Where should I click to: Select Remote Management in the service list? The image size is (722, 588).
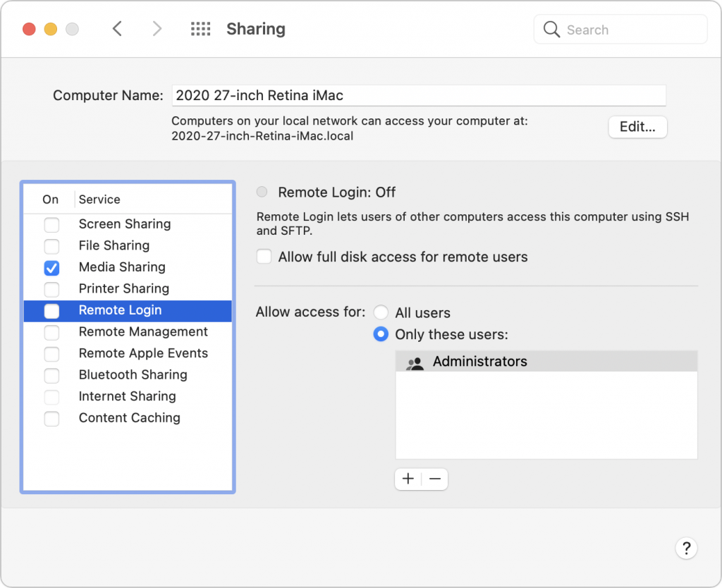(x=143, y=331)
